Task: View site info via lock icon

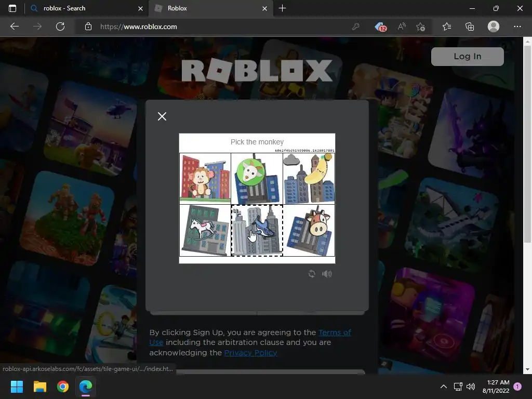Action: pos(88,26)
